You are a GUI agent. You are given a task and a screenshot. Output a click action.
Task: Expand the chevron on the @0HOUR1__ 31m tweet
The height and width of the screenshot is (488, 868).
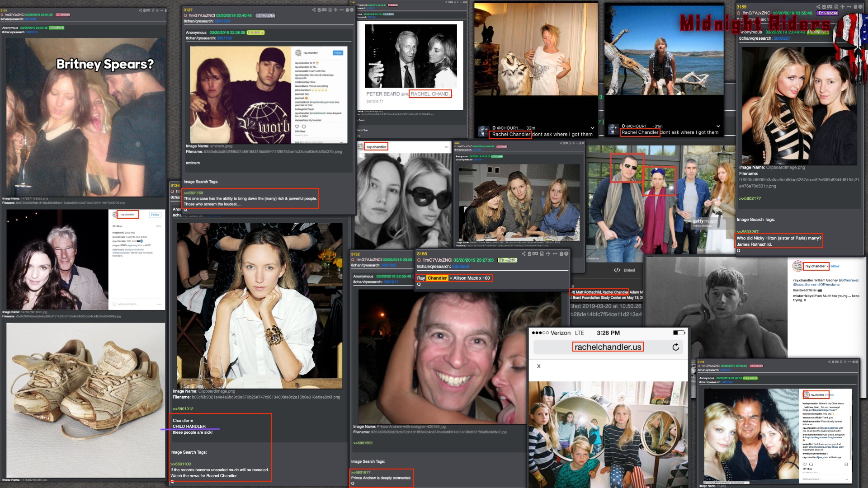click(718, 126)
